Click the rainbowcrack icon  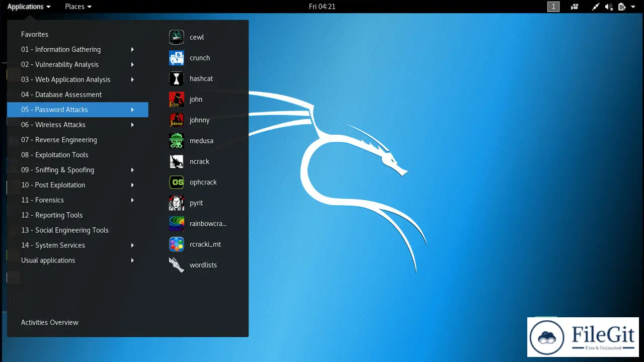(x=177, y=224)
